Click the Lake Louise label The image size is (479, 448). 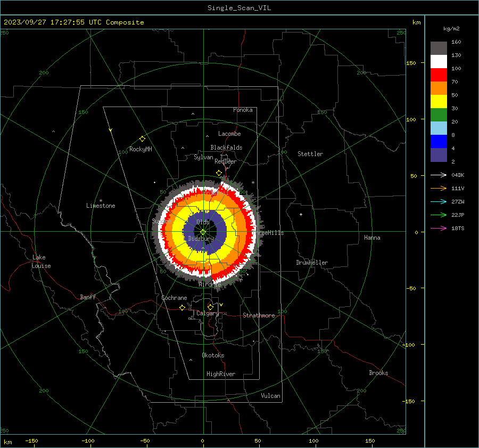point(41,262)
